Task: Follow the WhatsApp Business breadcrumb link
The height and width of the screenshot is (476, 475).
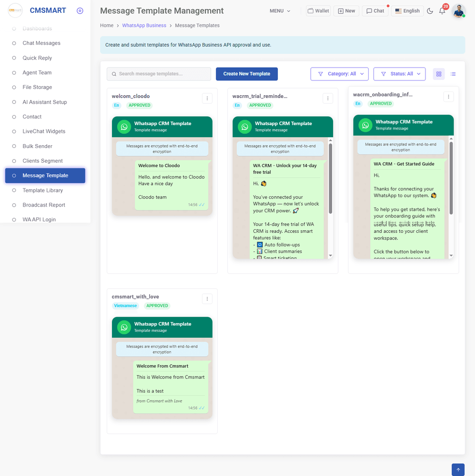Action: point(144,25)
